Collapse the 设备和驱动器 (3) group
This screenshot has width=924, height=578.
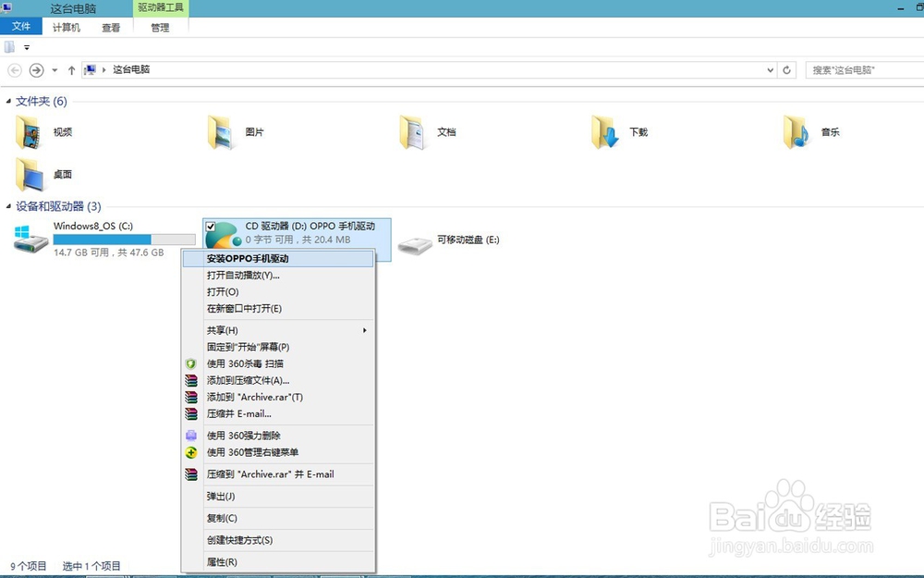[x=8, y=206]
